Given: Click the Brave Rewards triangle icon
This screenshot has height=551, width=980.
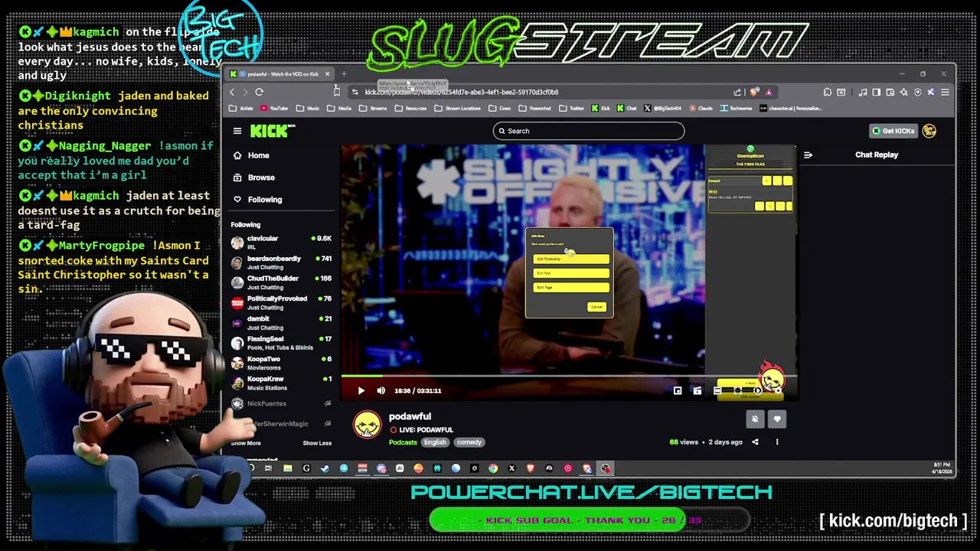Looking at the screenshot, I should tap(769, 92).
